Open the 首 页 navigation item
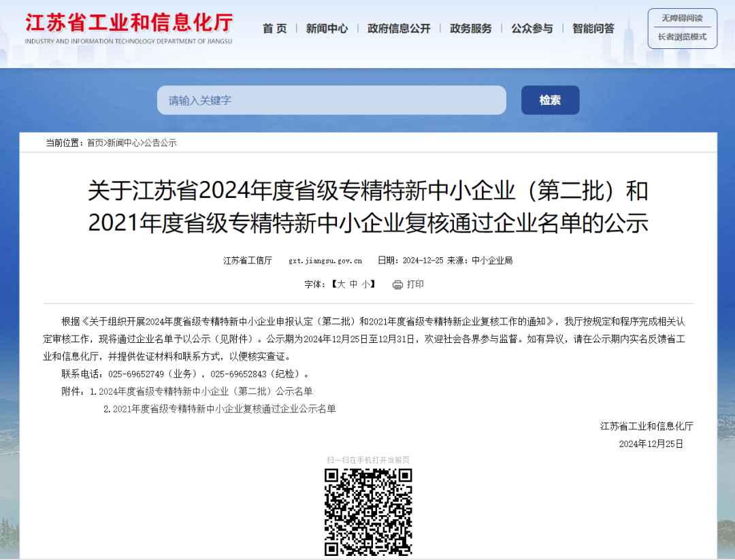 [x=275, y=29]
